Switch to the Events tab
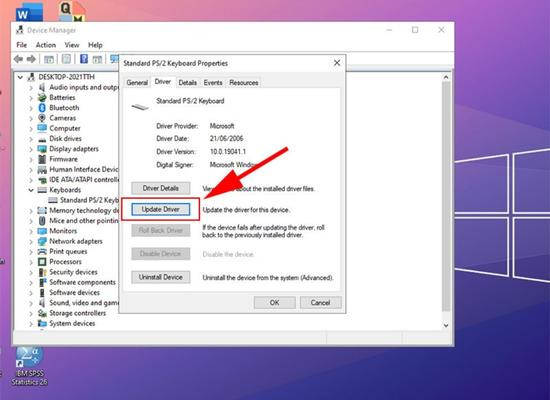This screenshot has width=550, height=400. pyautogui.click(x=213, y=83)
